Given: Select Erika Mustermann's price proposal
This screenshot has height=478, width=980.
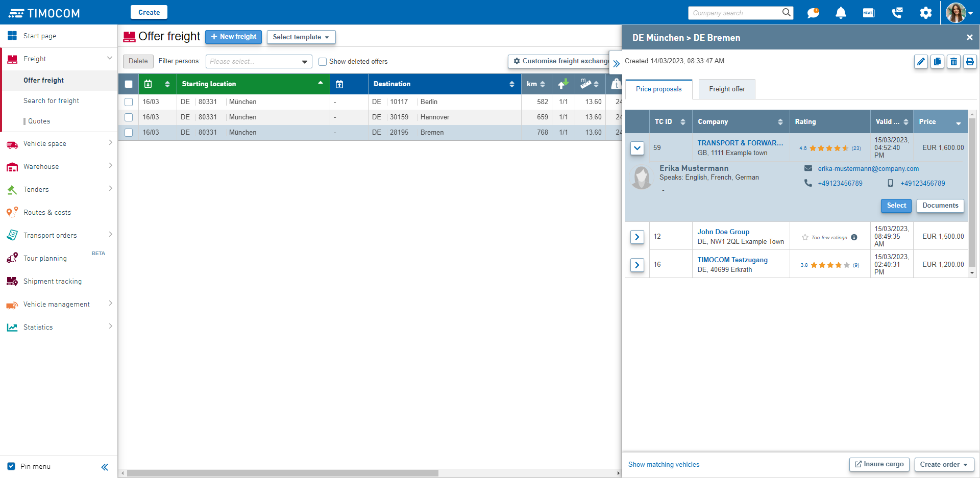Looking at the screenshot, I should [x=896, y=206].
